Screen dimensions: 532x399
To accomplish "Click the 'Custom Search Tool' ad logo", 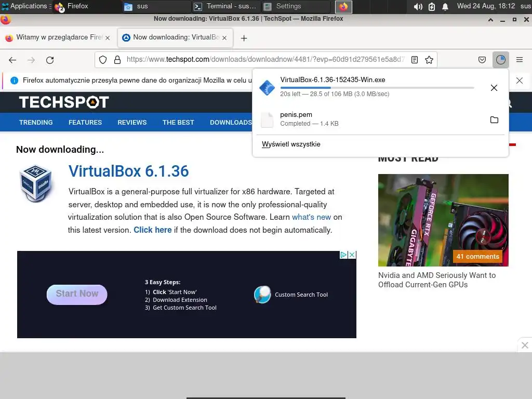I will coord(262,295).
